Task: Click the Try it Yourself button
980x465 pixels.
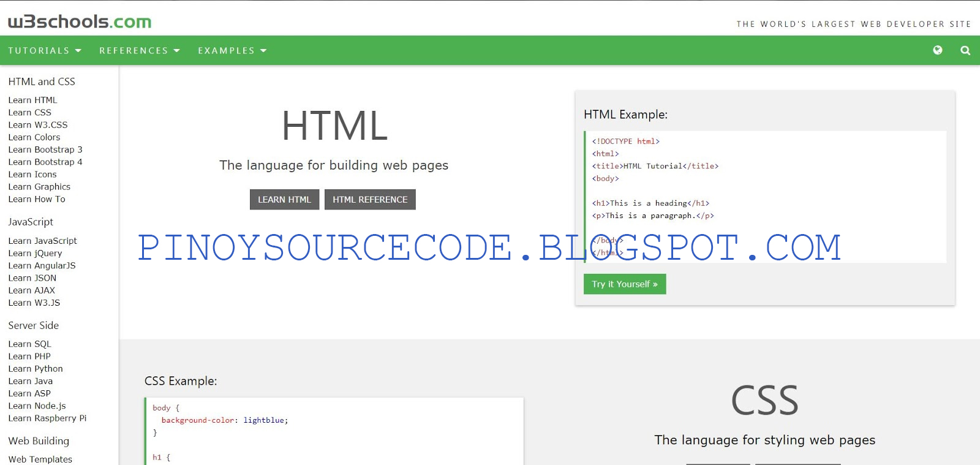Action: pyautogui.click(x=625, y=284)
